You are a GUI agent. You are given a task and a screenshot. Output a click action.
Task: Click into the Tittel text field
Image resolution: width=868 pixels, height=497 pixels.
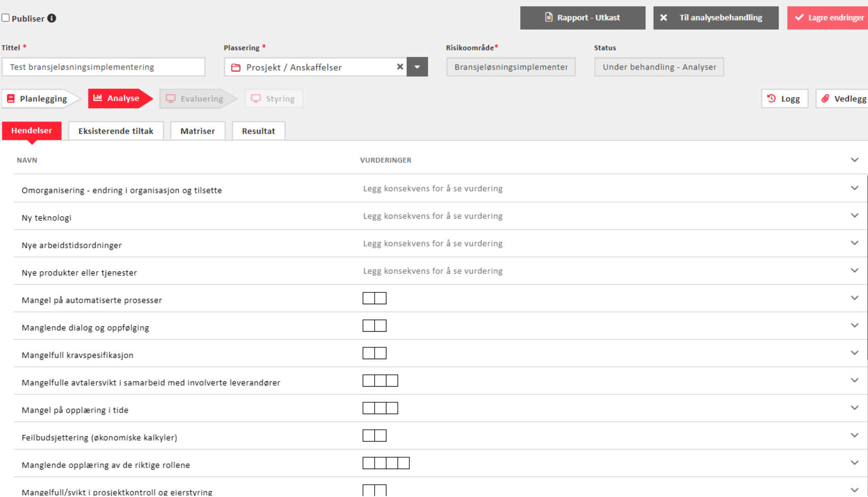(103, 67)
